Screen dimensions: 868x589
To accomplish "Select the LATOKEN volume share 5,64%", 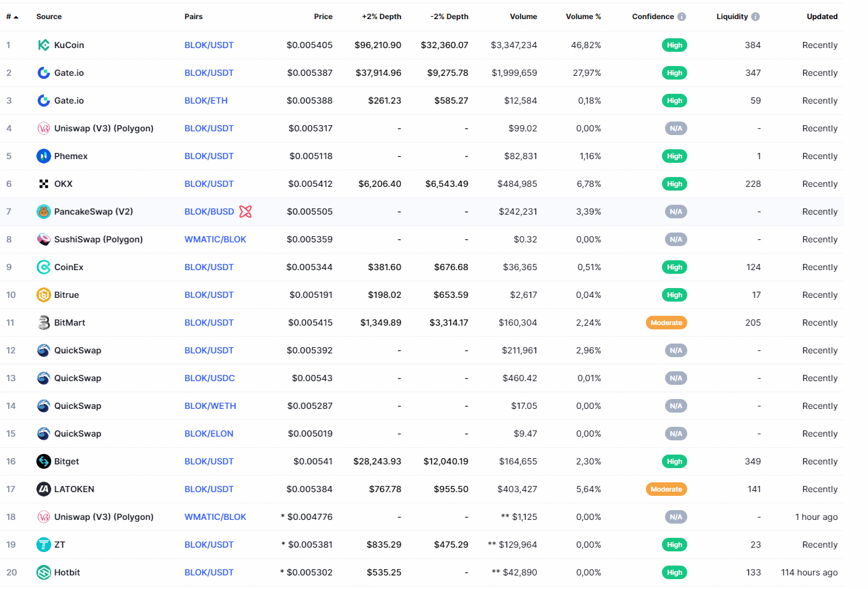I will click(x=588, y=489).
